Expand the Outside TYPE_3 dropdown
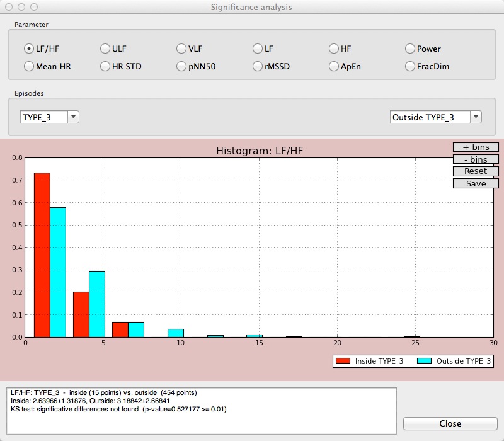This screenshot has width=504, height=441. pyautogui.click(x=435, y=117)
